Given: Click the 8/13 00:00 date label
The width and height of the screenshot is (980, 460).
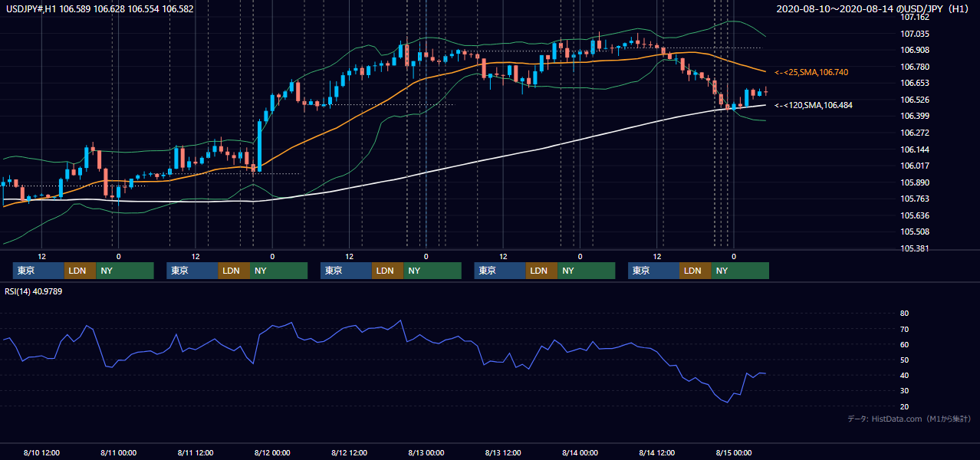Looking at the screenshot, I should pyautogui.click(x=426, y=452).
